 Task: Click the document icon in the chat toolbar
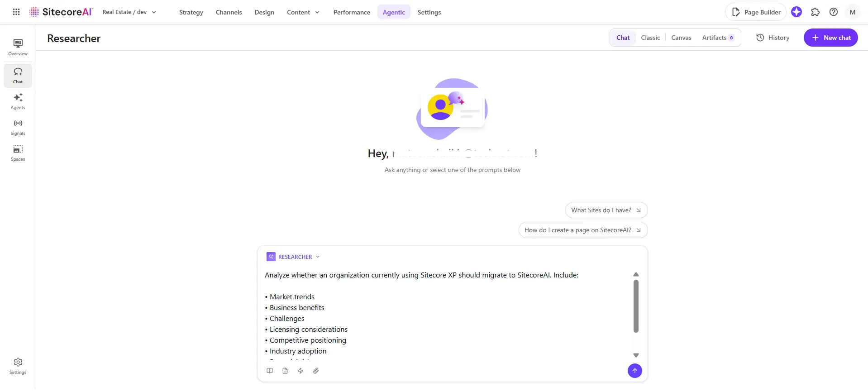click(x=285, y=371)
